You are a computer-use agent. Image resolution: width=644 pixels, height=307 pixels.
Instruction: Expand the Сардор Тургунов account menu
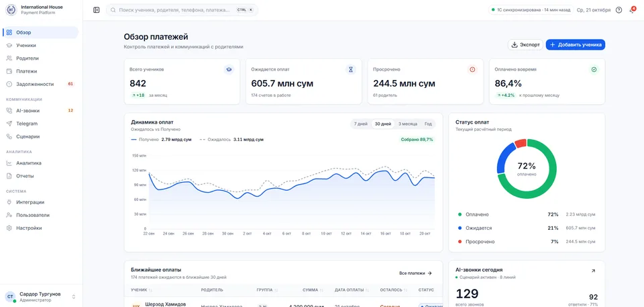pos(74,296)
